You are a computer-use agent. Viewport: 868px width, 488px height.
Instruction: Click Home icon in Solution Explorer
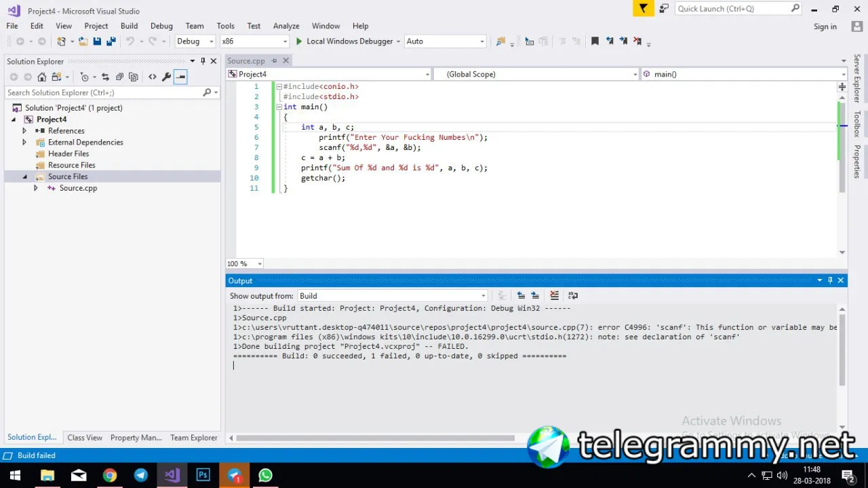pos(42,77)
